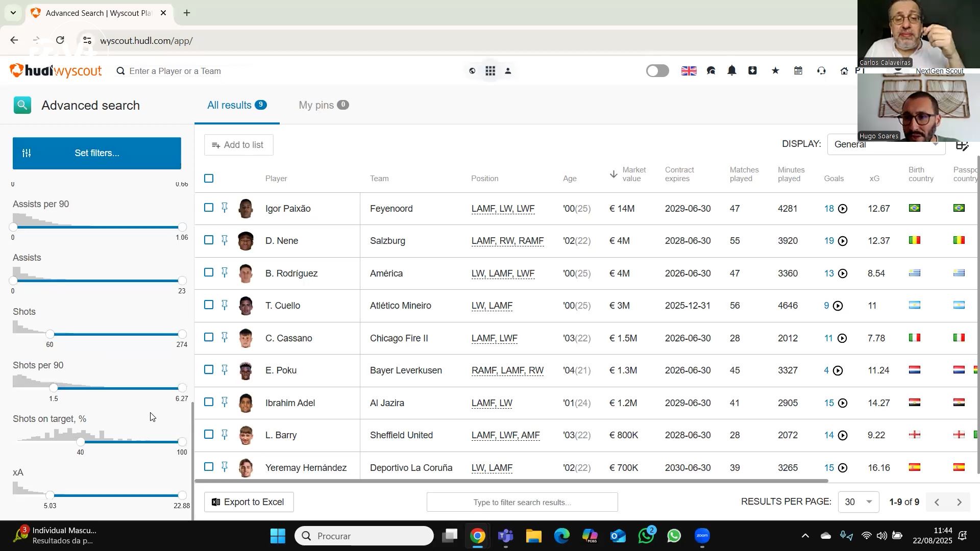Screen dimensions: 980x551
Task: Sort by Market value column arrow
Action: tap(614, 174)
